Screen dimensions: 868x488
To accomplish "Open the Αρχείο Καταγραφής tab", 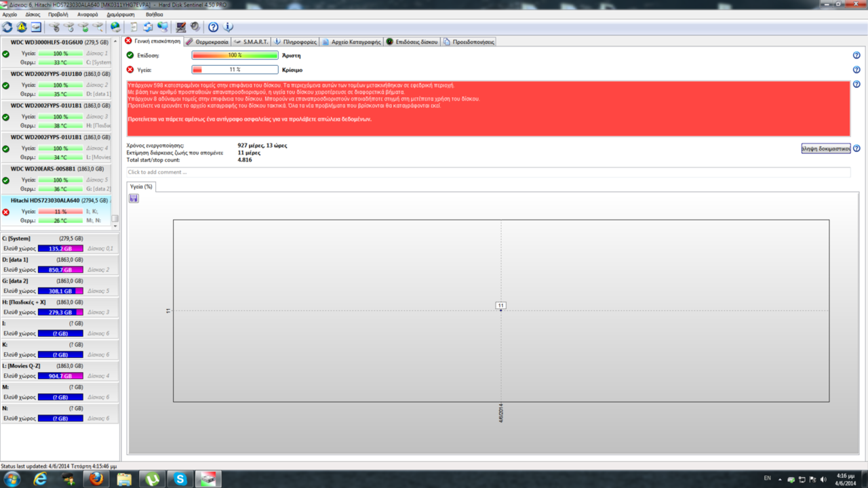I will (x=351, y=42).
